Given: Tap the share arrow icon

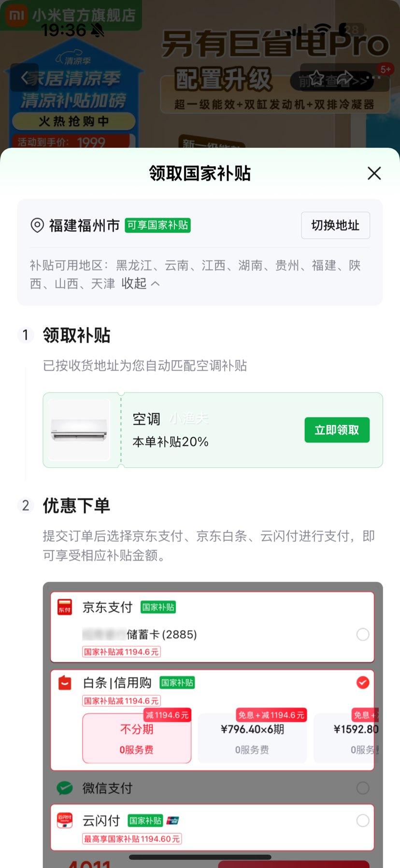Looking at the screenshot, I should coord(345,77).
